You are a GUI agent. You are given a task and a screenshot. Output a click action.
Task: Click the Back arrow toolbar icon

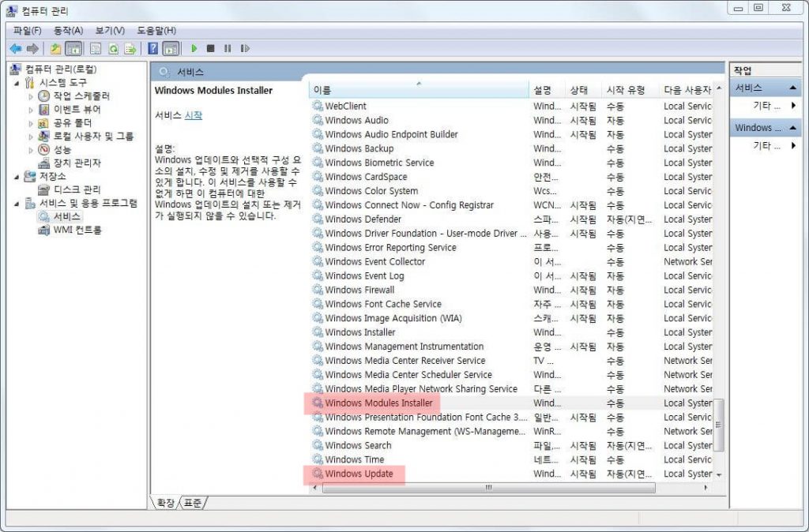[x=16, y=48]
